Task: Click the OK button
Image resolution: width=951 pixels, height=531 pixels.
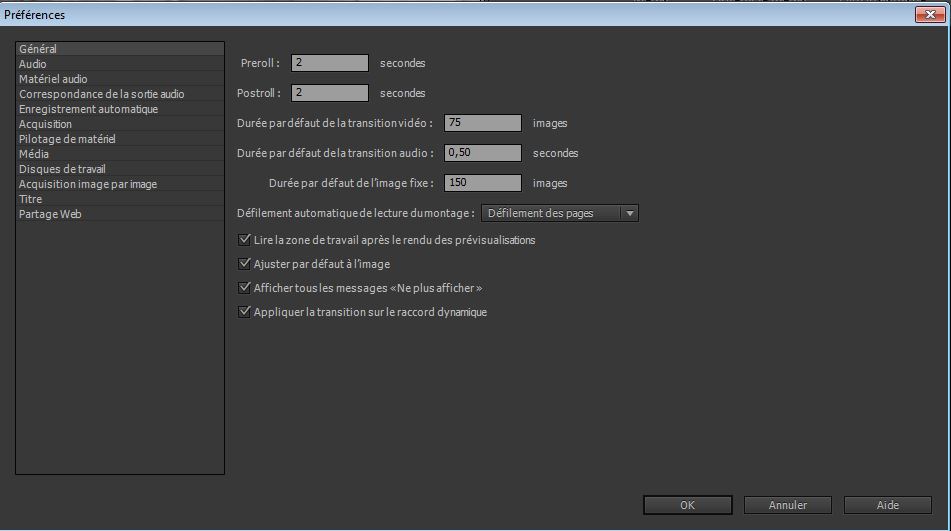Action: 687,505
